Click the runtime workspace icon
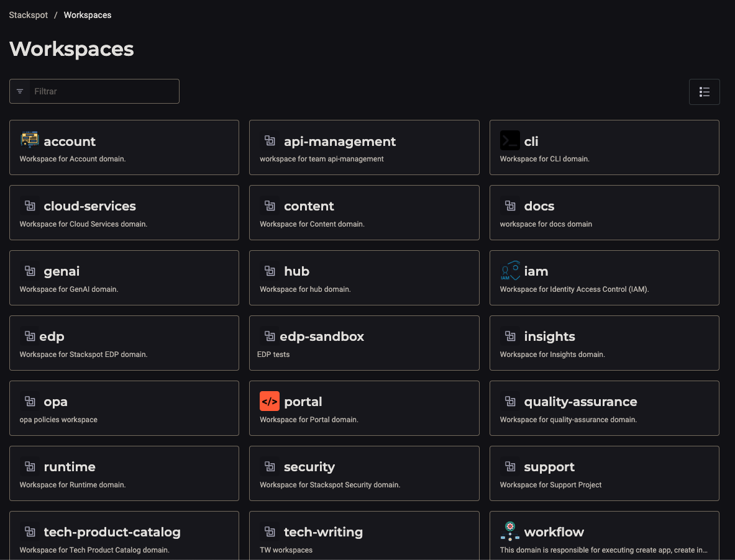 pos(30,466)
